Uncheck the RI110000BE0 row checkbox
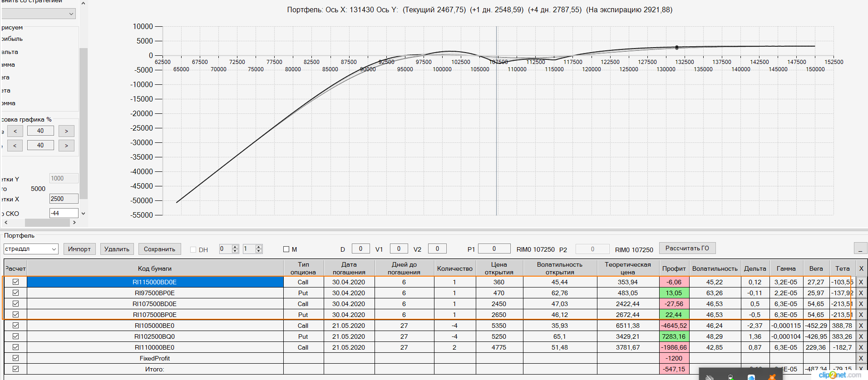The height and width of the screenshot is (380, 868). (x=15, y=347)
